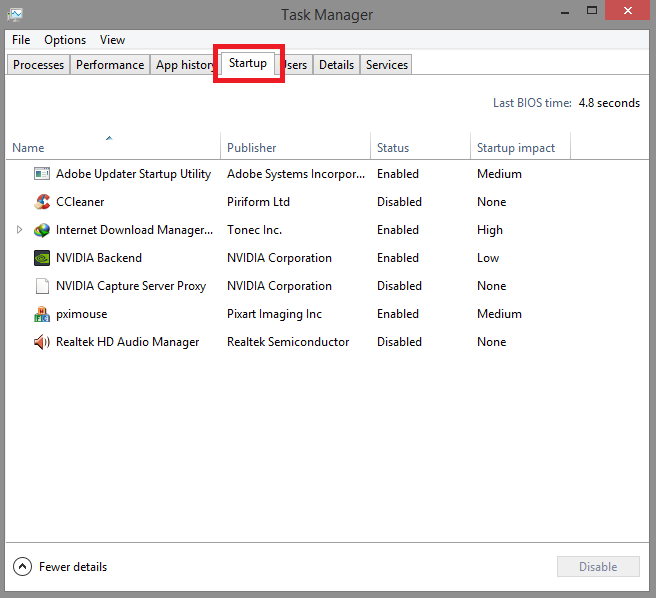
Task: Click the Low startup impact value
Action: (x=488, y=258)
